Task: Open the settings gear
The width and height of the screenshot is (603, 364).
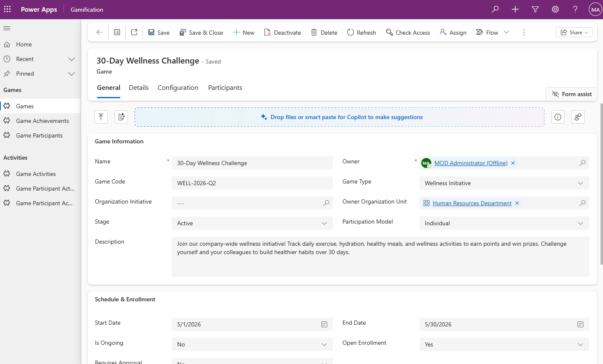Action: click(x=555, y=9)
